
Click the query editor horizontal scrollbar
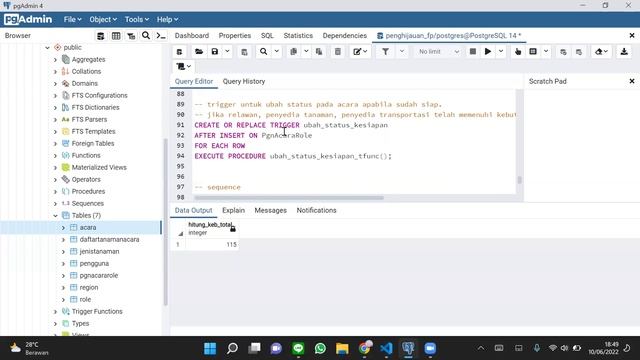click(289, 198)
